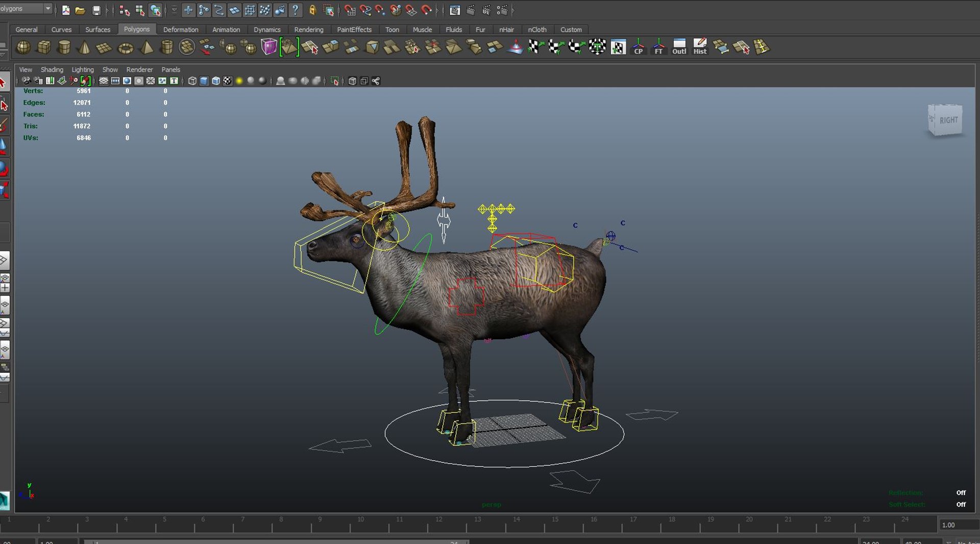Open the viewport Shading menu
980x544 pixels.
pyautogui.click(x=52, y=69)
